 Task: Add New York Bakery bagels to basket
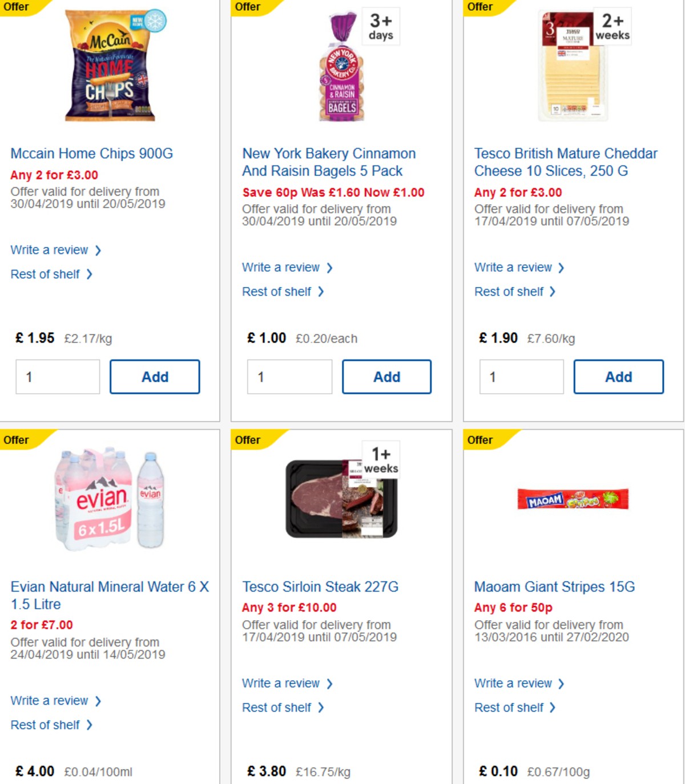tap(386, 377)
